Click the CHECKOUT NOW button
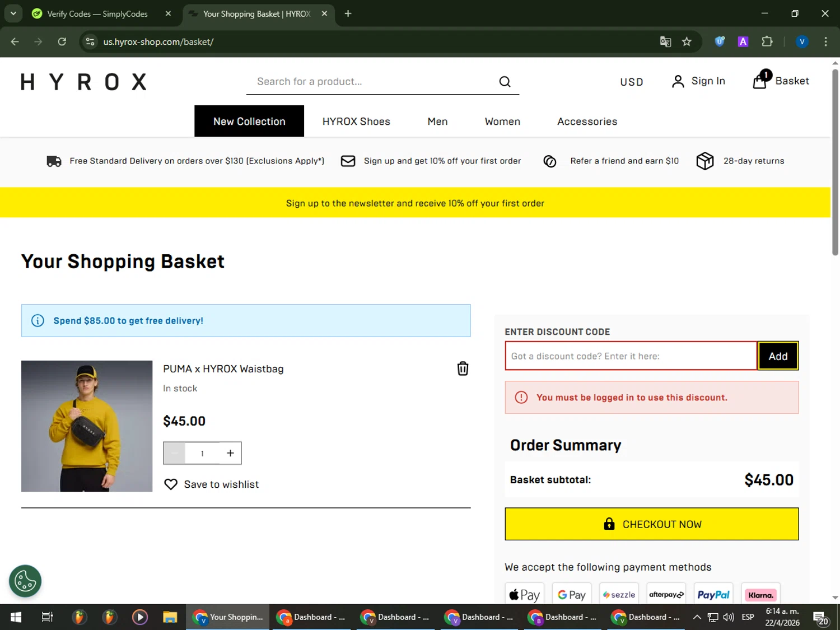840x630 pixels. click(652, 524)
